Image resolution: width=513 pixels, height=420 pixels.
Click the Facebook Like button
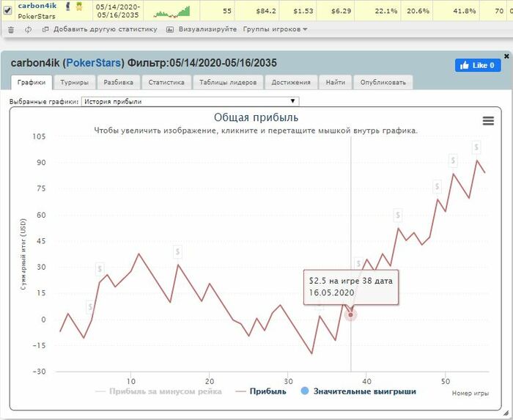tap(478, 65)
